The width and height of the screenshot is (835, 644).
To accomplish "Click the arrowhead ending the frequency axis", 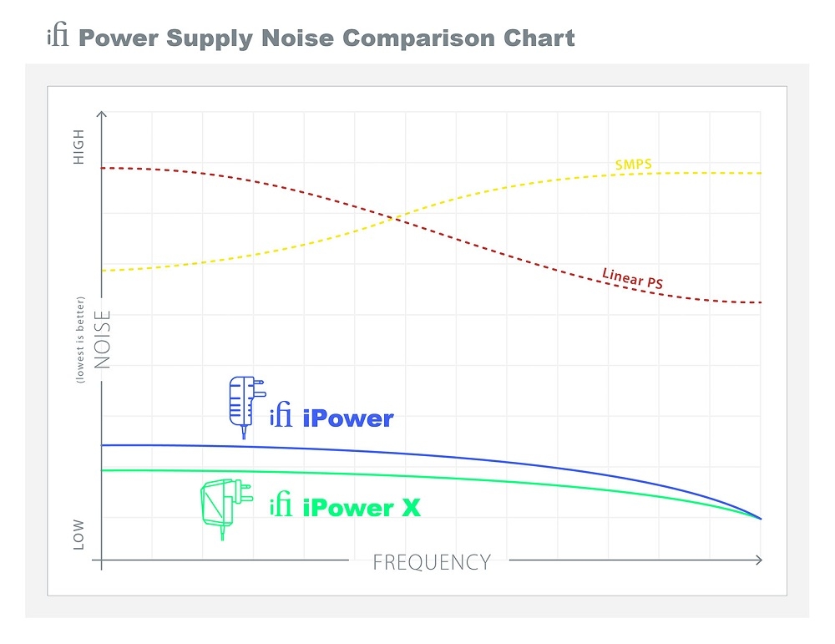I will click(x=758, y=560).
